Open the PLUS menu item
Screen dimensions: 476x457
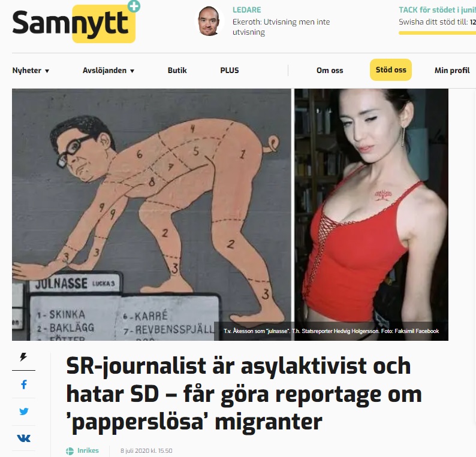click(230, 70)
